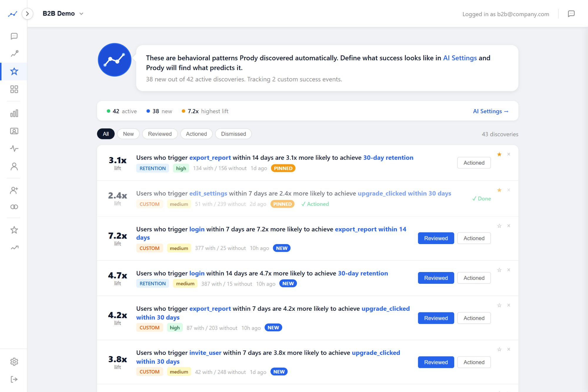
Task: Pin the 4.7x retention discovery star
Action: click(x=499, y=270)
